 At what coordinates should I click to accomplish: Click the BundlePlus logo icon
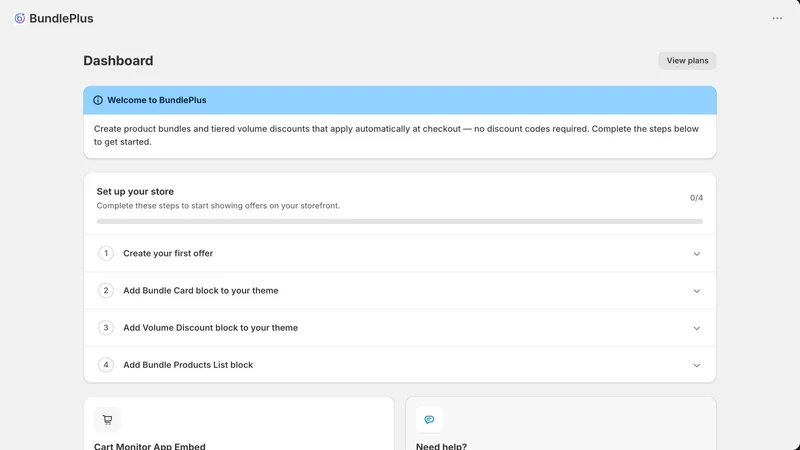[x=19, y=18]
